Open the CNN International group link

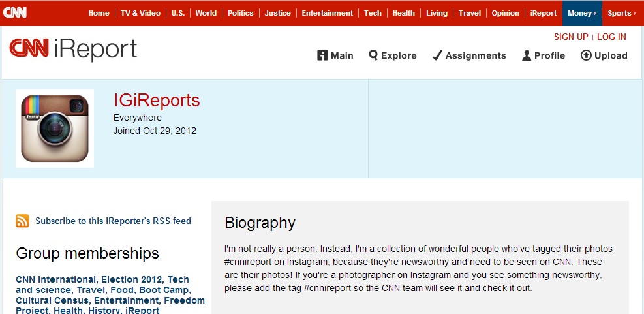[x=55, y=279]
